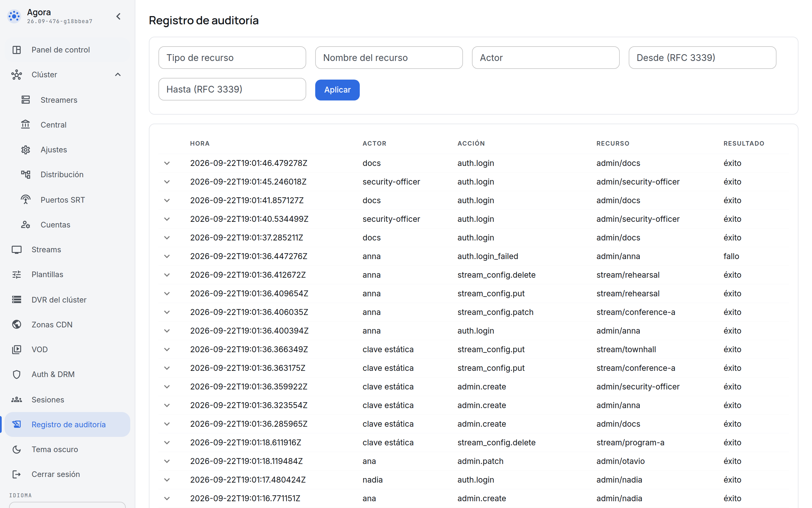Collapse the Clúster section chevron
812x508 pixels.
click(x=118, y=75)
